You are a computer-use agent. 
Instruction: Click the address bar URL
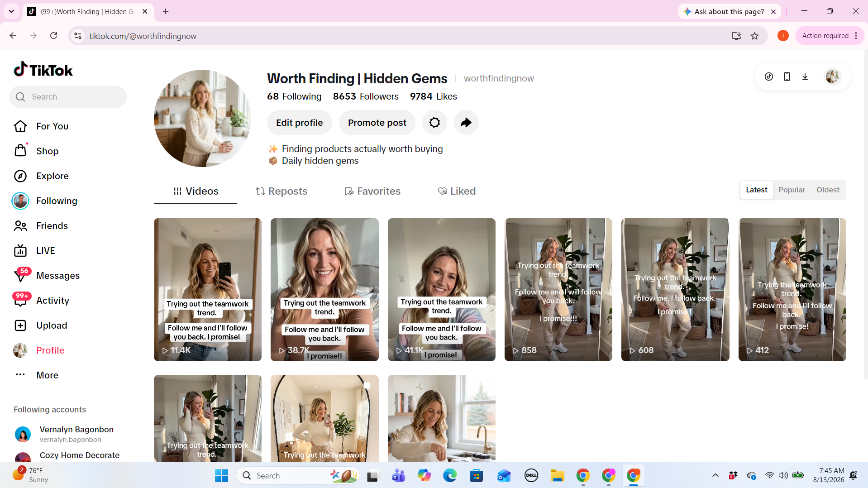click(143, 36)
